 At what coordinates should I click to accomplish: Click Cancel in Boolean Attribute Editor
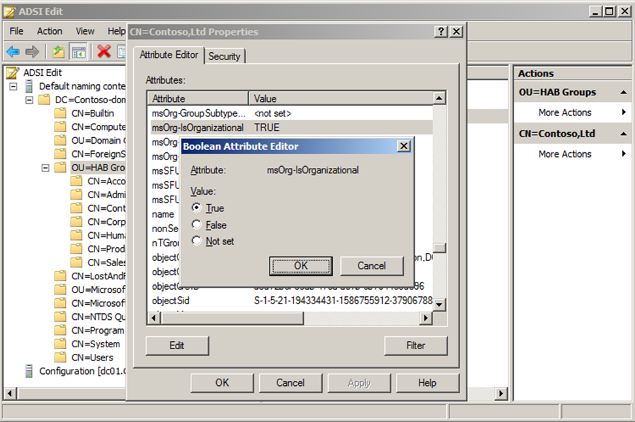coord(371,266)
